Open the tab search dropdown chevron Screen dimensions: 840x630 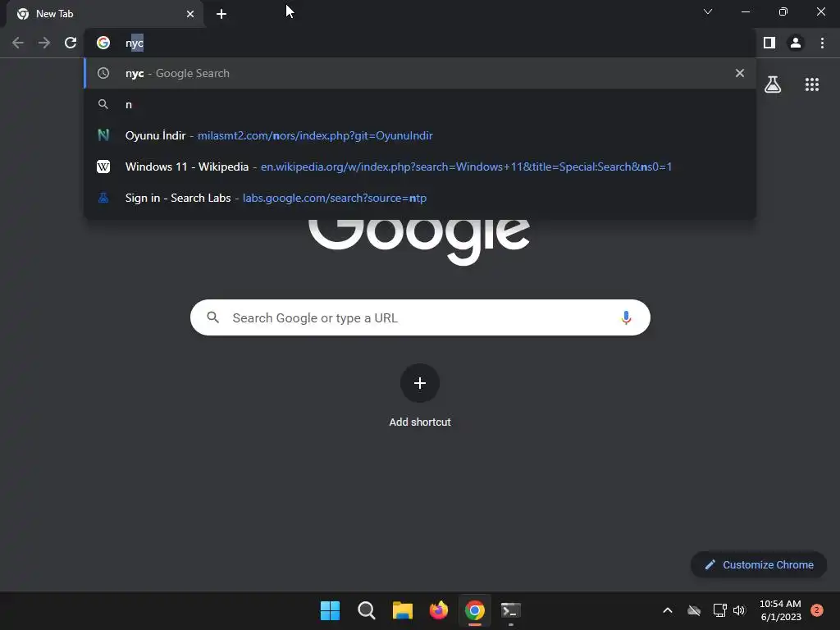click(708, 11)
